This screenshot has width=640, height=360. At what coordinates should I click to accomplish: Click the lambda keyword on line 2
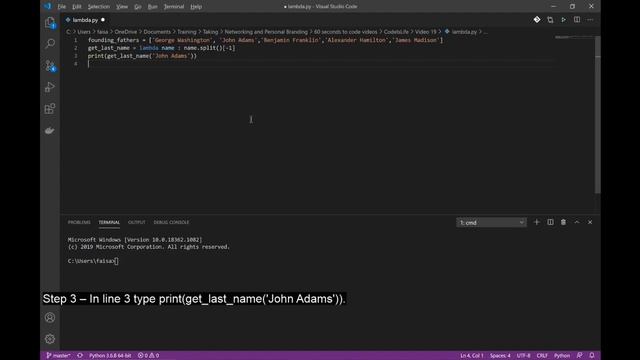tap(149, 48)
